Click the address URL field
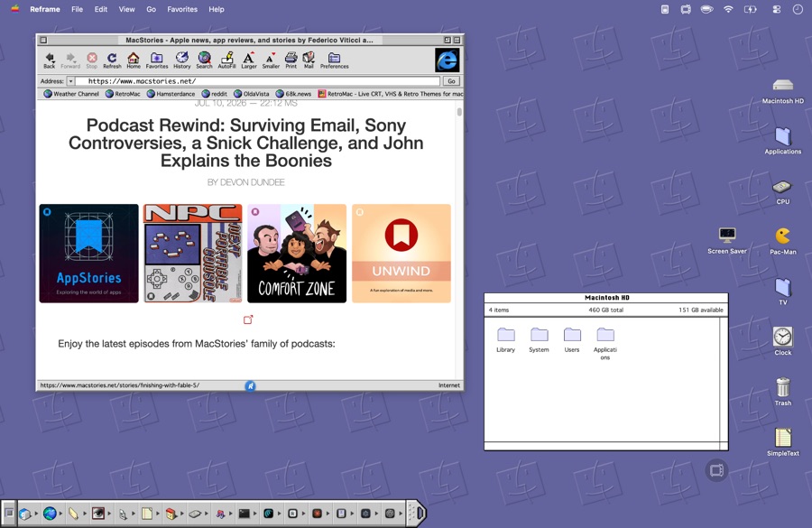812x528 pixels. 258,81
